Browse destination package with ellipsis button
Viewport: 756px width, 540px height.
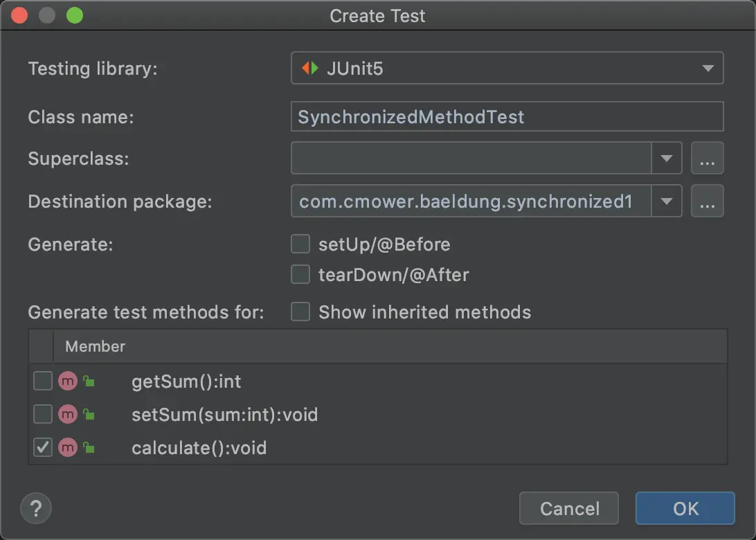click(x=707, y=201)
